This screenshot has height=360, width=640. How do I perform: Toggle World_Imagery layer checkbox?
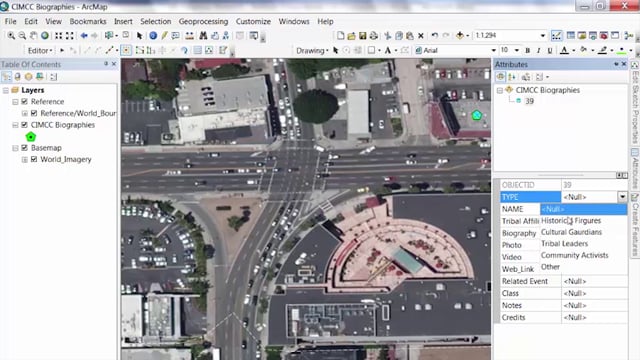(34, 159)
